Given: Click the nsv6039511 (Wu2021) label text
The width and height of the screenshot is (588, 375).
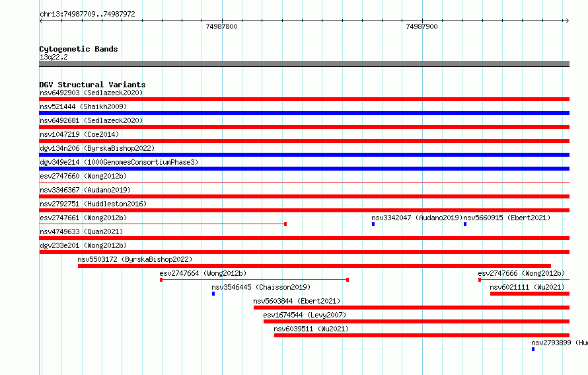Looking at the screenshot, I should (311, 329).
